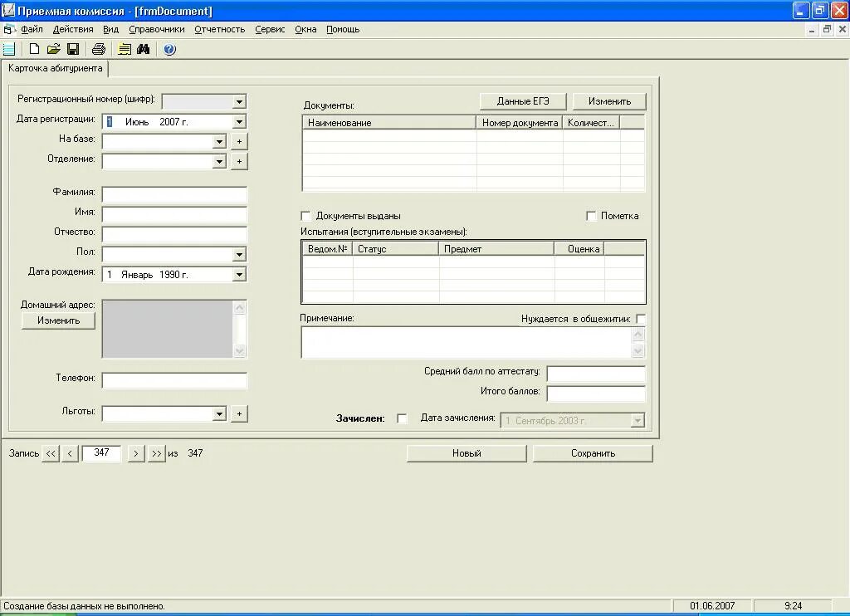
Task: Go to last record with >> button
Action: coord(157,453)
